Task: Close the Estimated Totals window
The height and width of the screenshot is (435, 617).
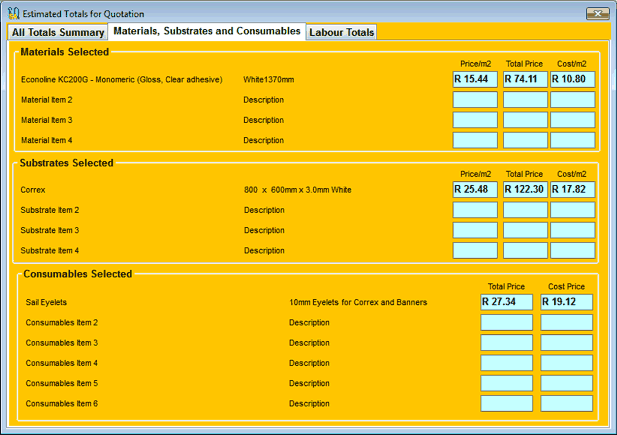Action: pyautogui.click(x=596, y=13)
